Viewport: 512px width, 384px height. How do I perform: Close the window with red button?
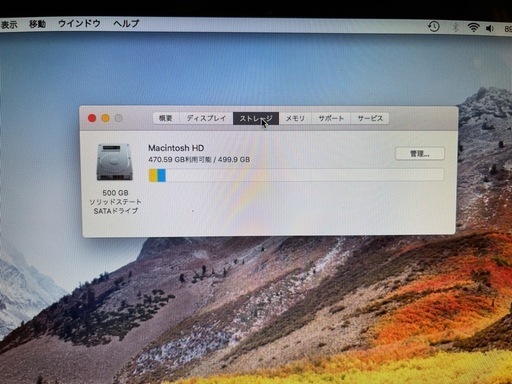(92, 118)
